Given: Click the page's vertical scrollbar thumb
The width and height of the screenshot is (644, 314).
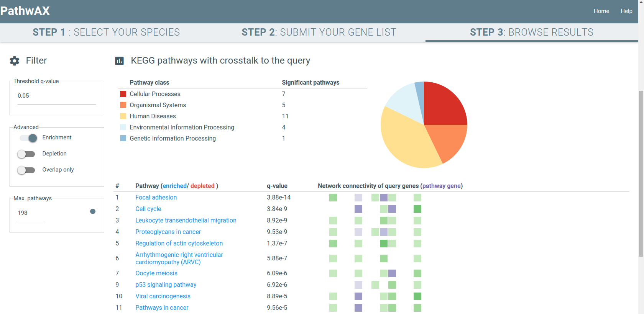Looking at the screenshot, I should (x=641, y=172).
